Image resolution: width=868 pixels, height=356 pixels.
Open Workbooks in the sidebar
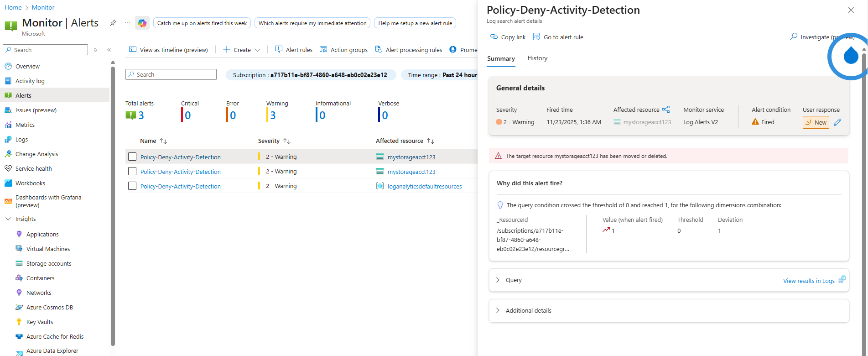click(x=30, y=183)
